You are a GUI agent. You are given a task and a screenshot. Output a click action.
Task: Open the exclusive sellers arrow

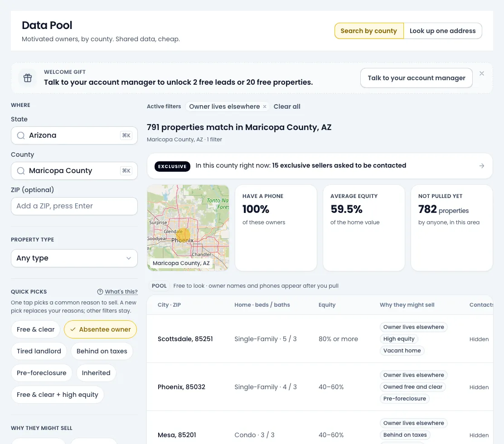[481, 166]
